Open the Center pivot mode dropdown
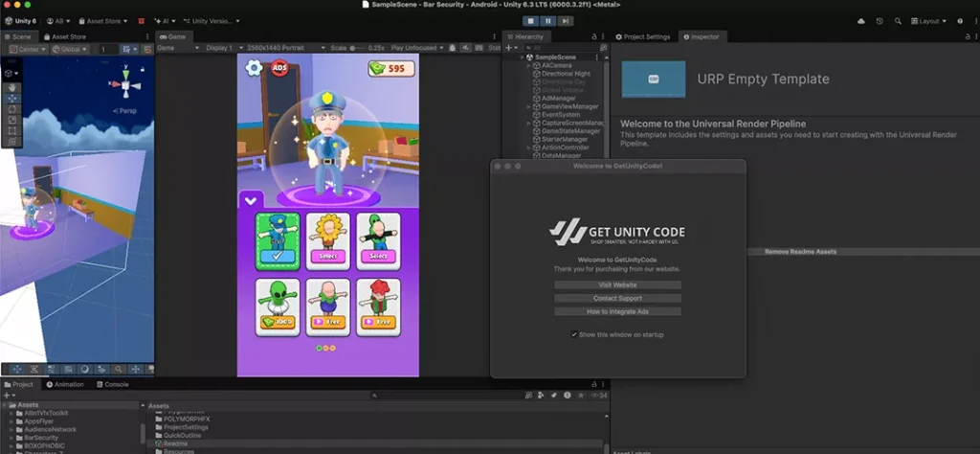Screen dimensions: 980x454 28,49
